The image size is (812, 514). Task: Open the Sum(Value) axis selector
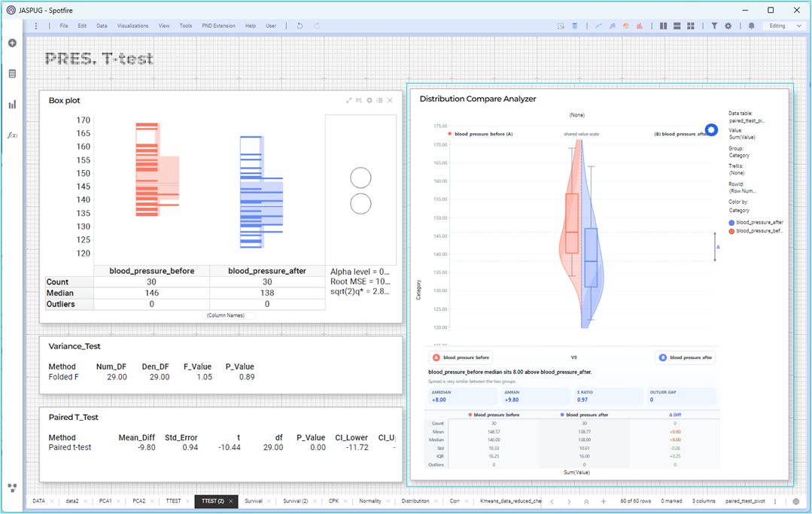click(576, 472)
